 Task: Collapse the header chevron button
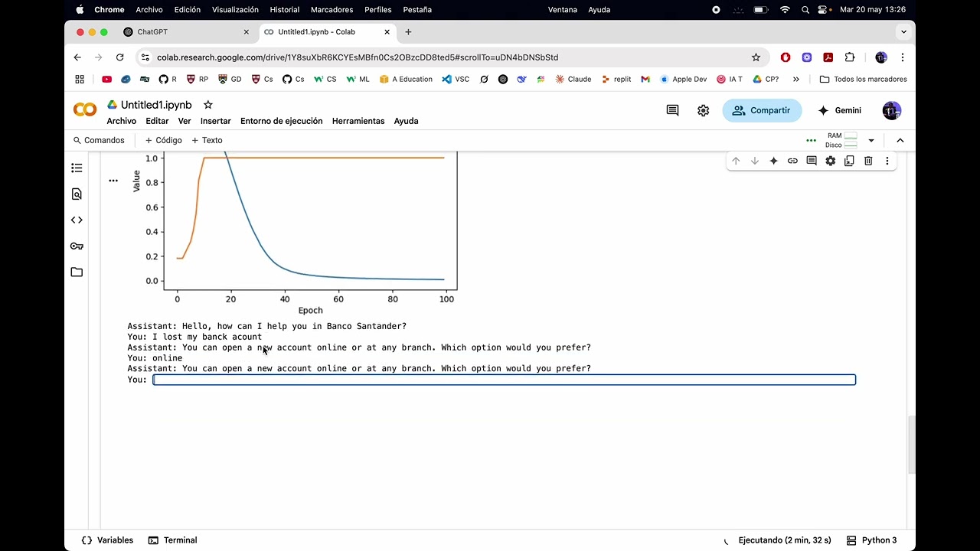[900, 140]
